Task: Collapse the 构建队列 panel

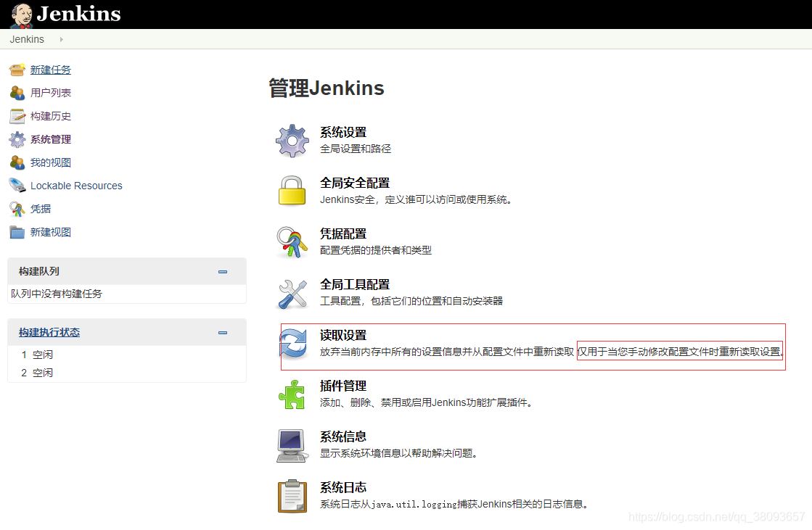Action: coord(223,272)
